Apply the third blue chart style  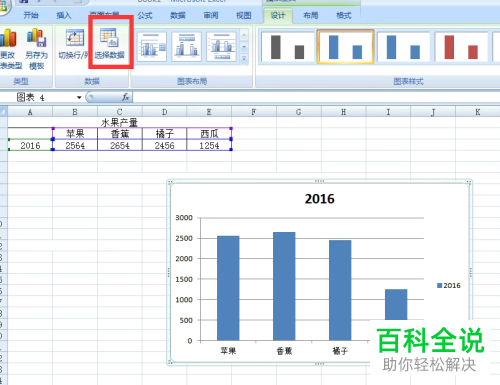(x=403, y=47)
